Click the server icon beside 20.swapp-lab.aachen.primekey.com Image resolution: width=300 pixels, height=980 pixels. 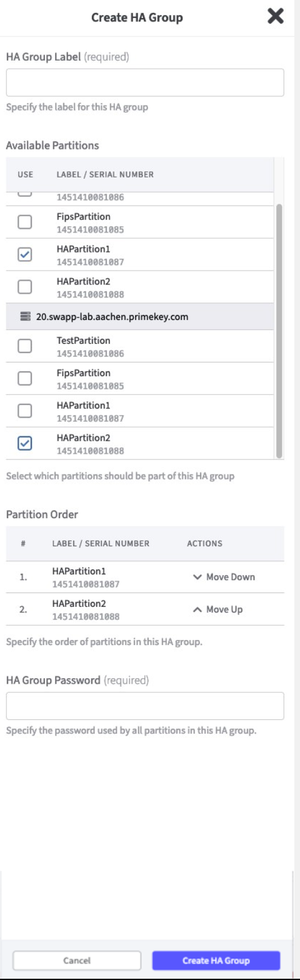24,316
